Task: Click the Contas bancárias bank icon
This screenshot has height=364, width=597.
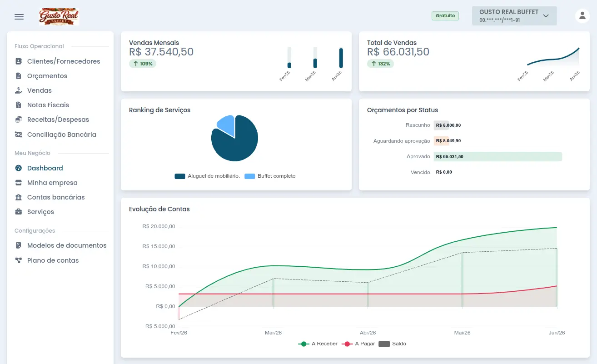Action: (19, 197)
